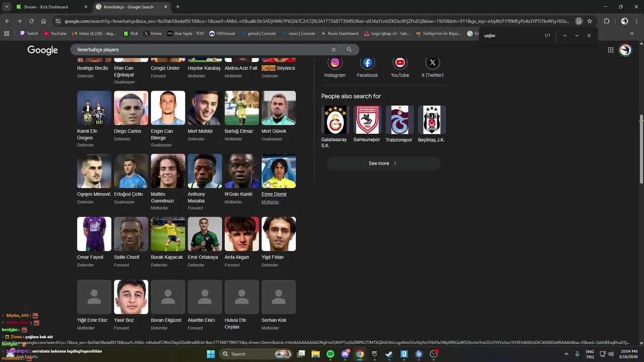The width and height of the screenshot is (644, 362).
Task: Open Sidiki Cherif player link
Action: (126, 257)
